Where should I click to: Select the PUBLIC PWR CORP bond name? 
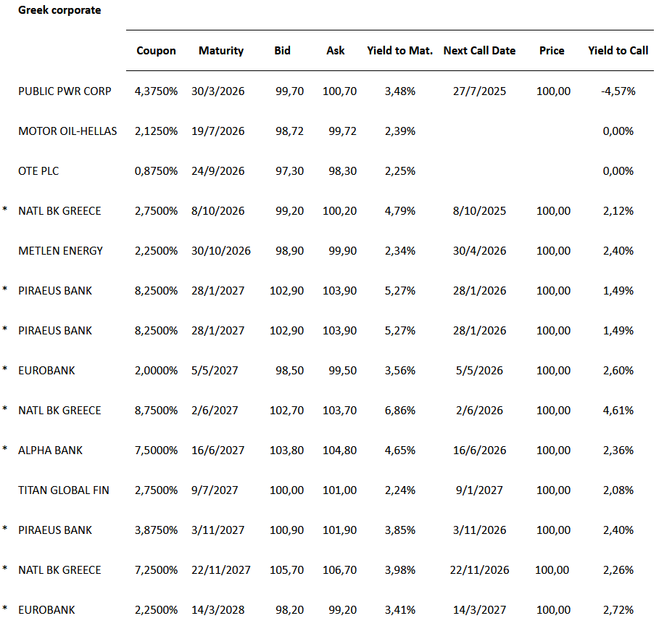point(65,91)
